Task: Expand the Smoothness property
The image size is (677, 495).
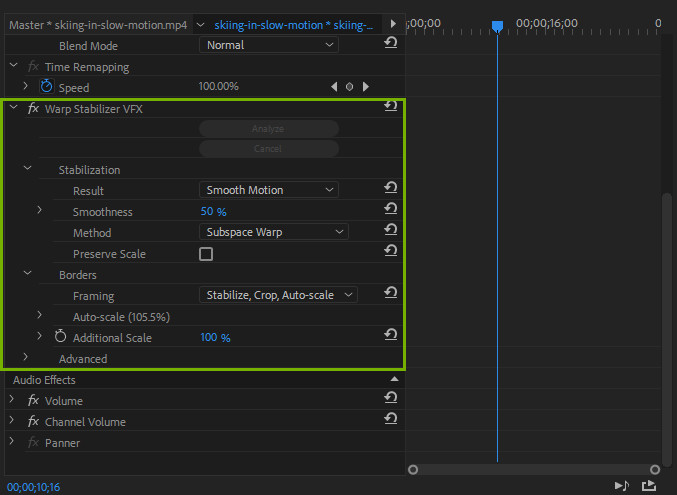Action: [39, 210]
